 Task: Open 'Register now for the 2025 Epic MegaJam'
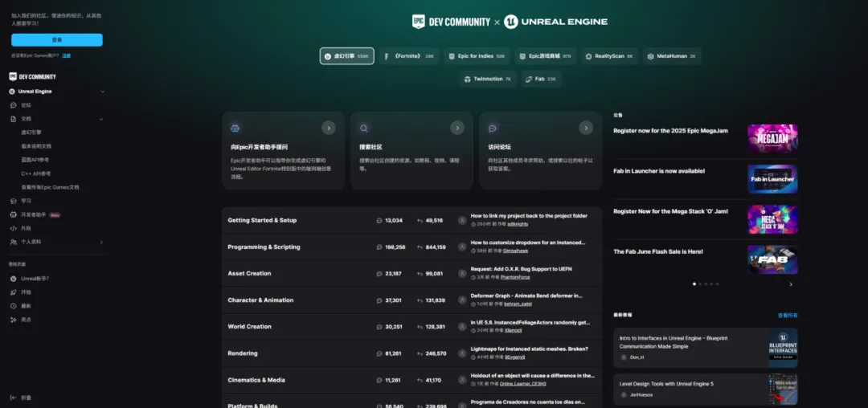tap(670, 131)
